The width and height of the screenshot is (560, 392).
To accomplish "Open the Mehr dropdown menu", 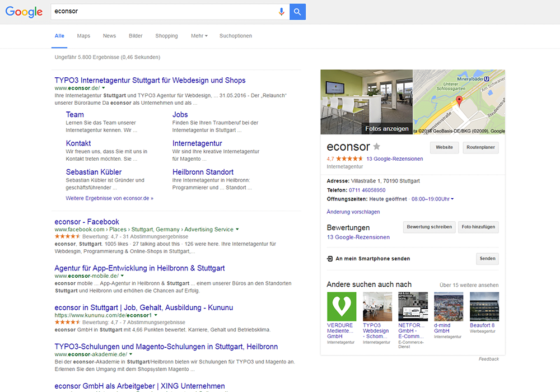I will pyautogui.click(x=199, y=36).
